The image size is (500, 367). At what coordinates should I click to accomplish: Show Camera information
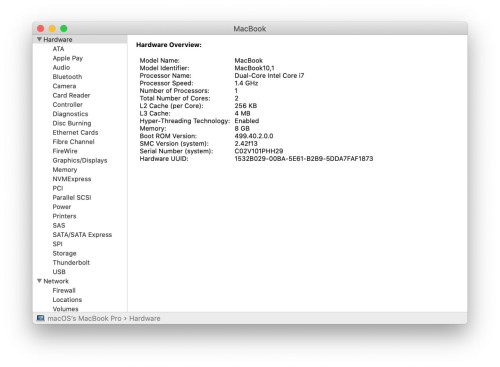64,86
